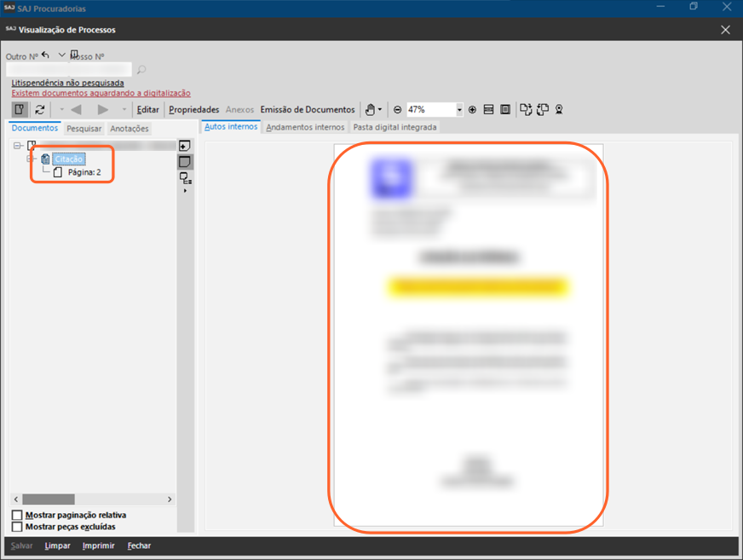Screen dimensions: 743x560
Task: Click the certificate ribbon icon in toolbar
Action: [559, 110]
